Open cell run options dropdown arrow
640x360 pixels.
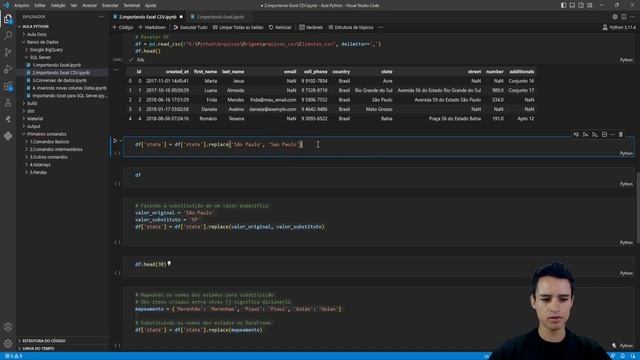tap(121, 141)
